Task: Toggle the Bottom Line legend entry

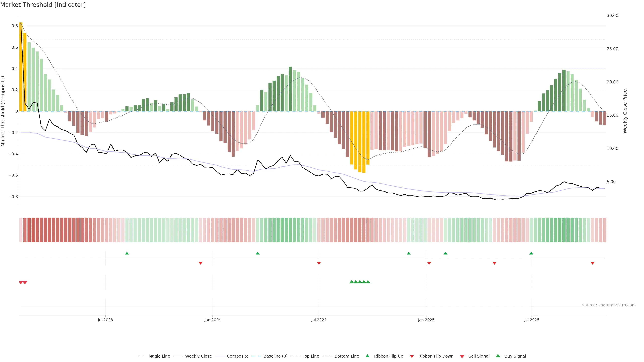Action: (346, 356)
